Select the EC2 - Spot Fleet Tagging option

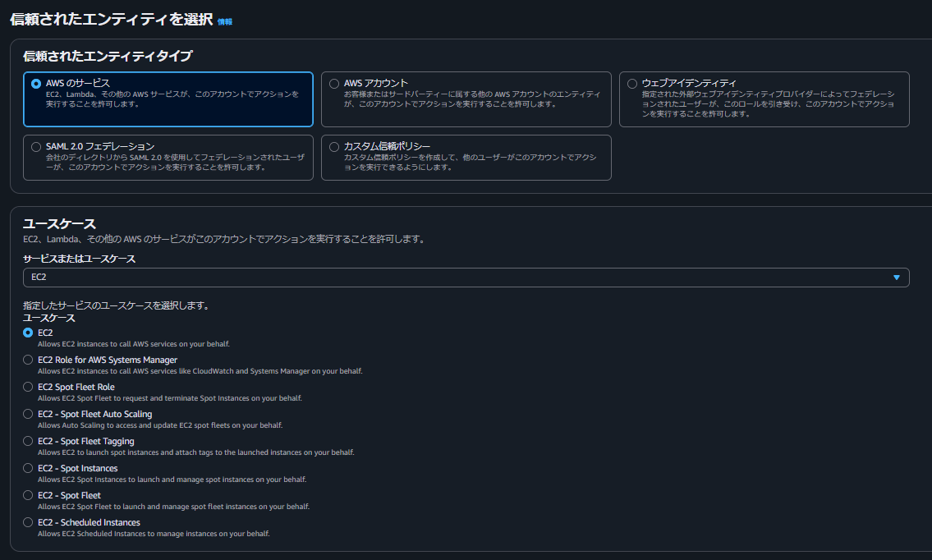click(x=27, y=440)
